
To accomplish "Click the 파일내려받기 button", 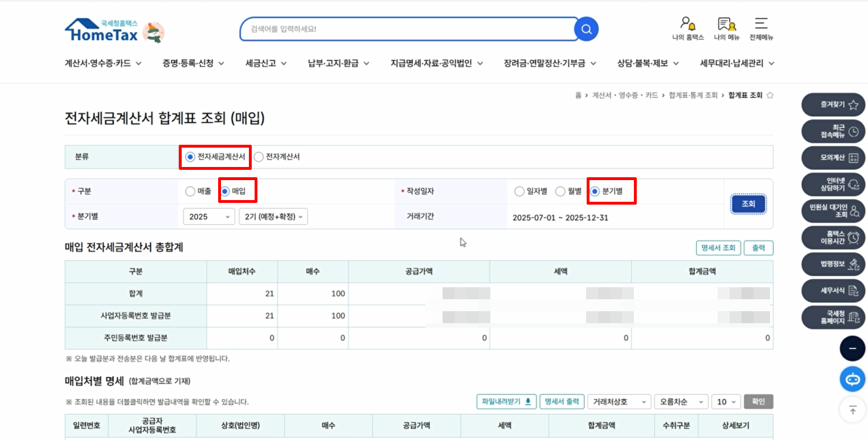I will (x=506, y=402).
